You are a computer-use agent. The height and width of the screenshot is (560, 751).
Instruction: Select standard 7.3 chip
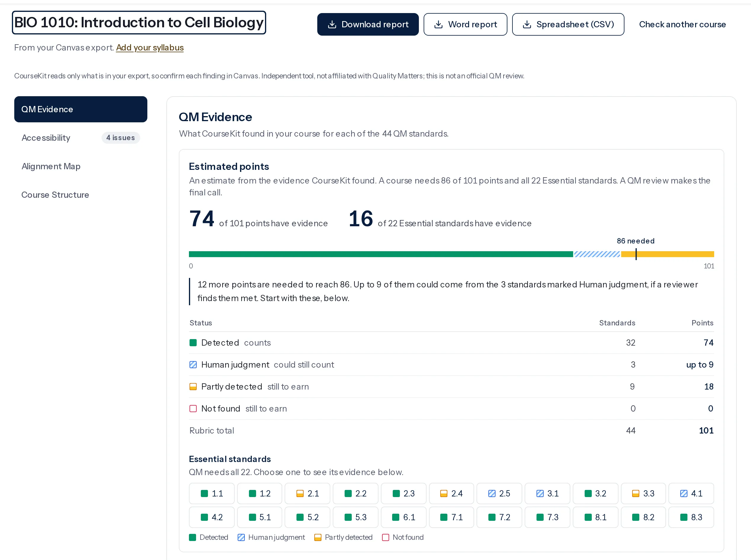point(547,517)
